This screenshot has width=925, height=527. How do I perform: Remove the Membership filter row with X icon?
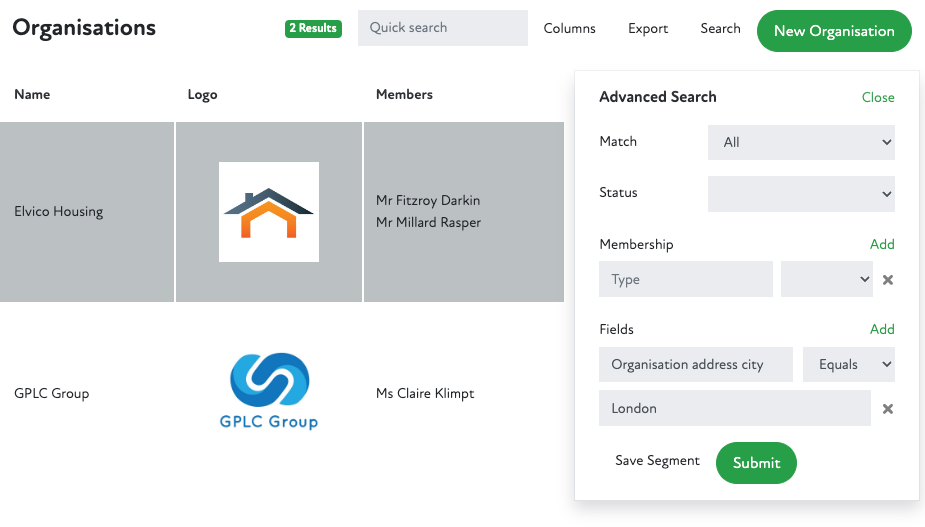(887, 280)
